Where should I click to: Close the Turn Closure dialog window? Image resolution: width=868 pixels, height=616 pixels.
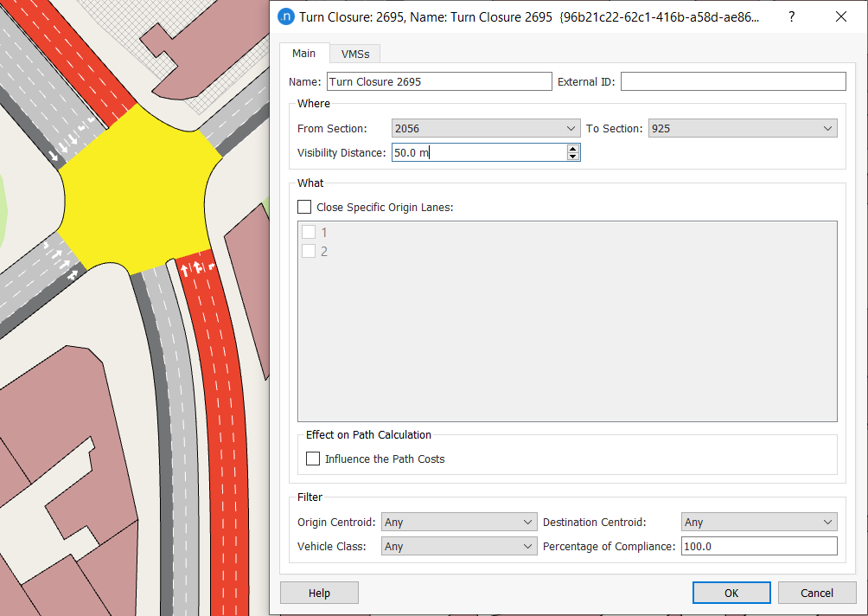(840, 16)
